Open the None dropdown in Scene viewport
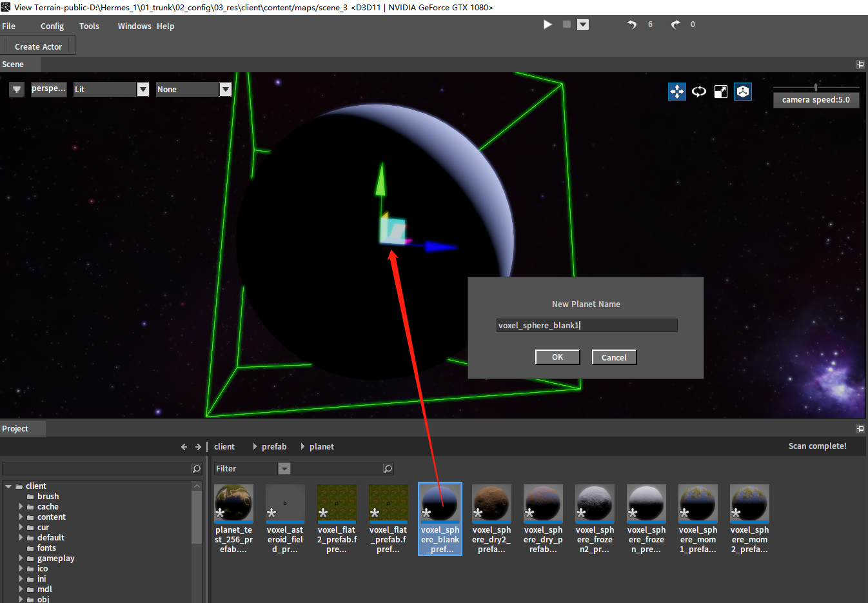The height and width of the screenshot is (603, 868). click(225, 90)
